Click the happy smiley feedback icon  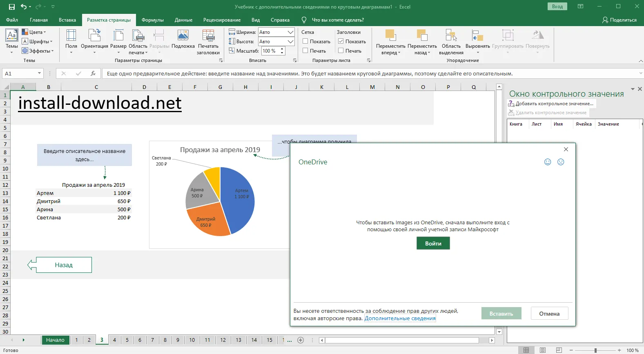[x=548, y=162]
